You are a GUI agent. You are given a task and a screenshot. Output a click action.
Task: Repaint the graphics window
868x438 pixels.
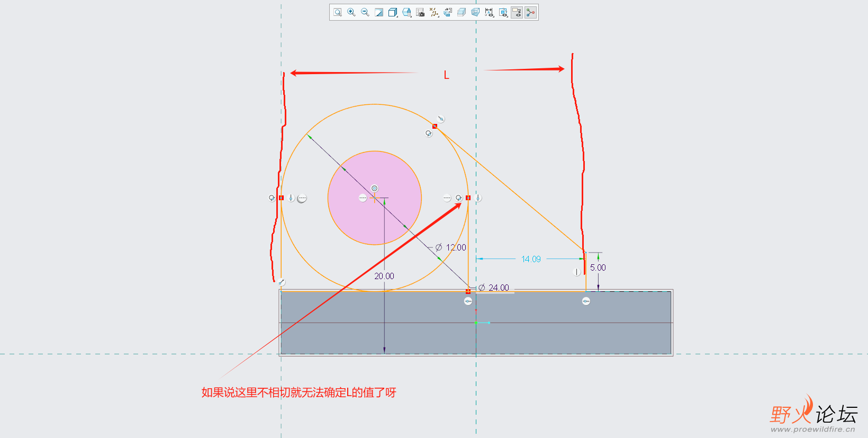pyautogui.click(x=379, y=12)
